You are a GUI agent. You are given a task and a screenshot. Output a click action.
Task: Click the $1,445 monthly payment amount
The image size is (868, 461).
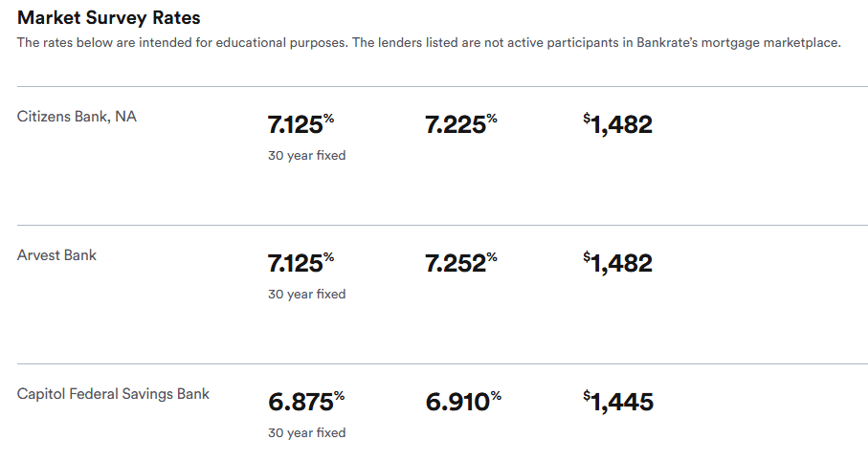(617, 402)
